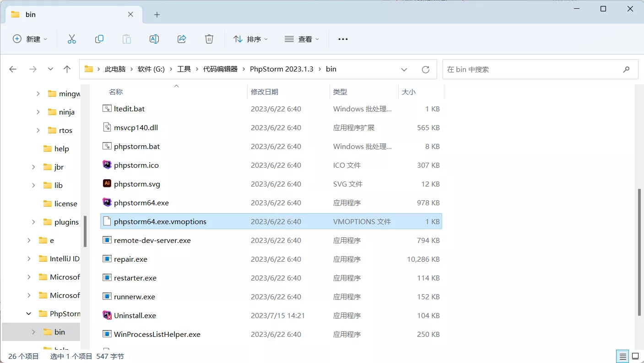Screen dimensions: 644x363
Task: Open recent locations dropdown chevron
Action: pos(50,69)
